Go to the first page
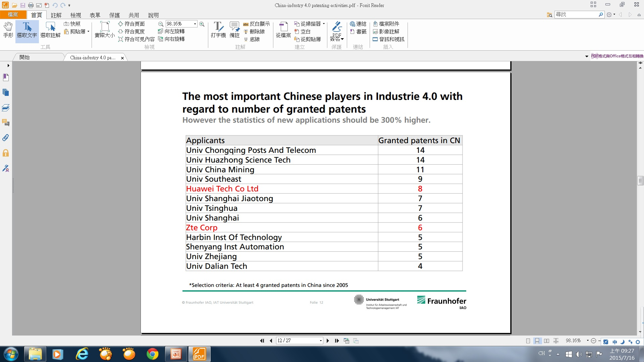Screen dimensions: 644x362 coord(262,341)
